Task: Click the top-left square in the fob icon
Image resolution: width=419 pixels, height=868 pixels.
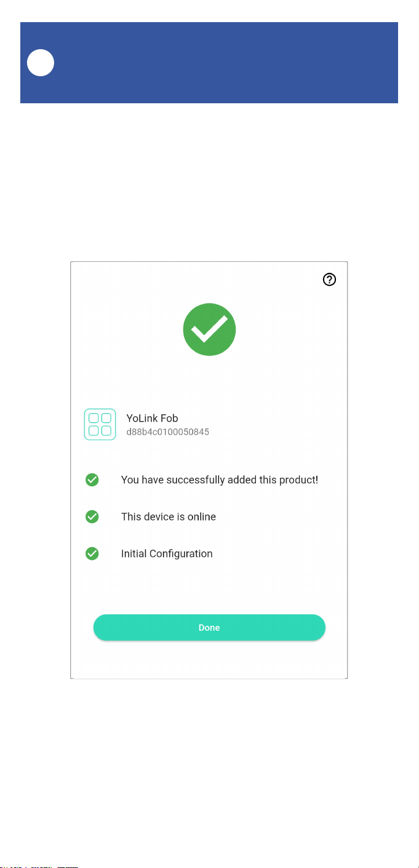Action: [x=94, y=419]
